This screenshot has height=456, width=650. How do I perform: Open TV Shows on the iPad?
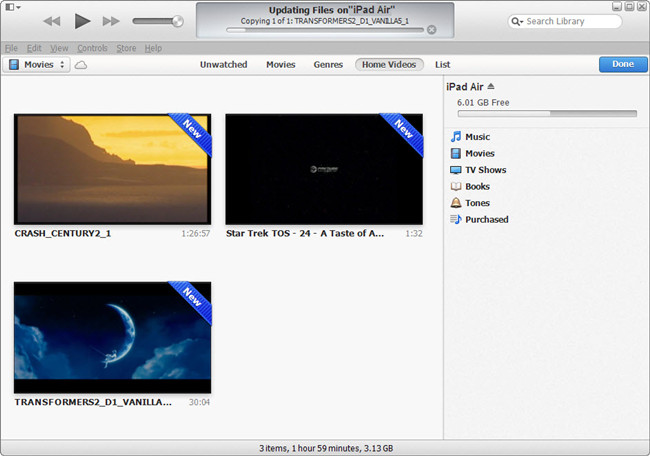(x=478, y=170)
